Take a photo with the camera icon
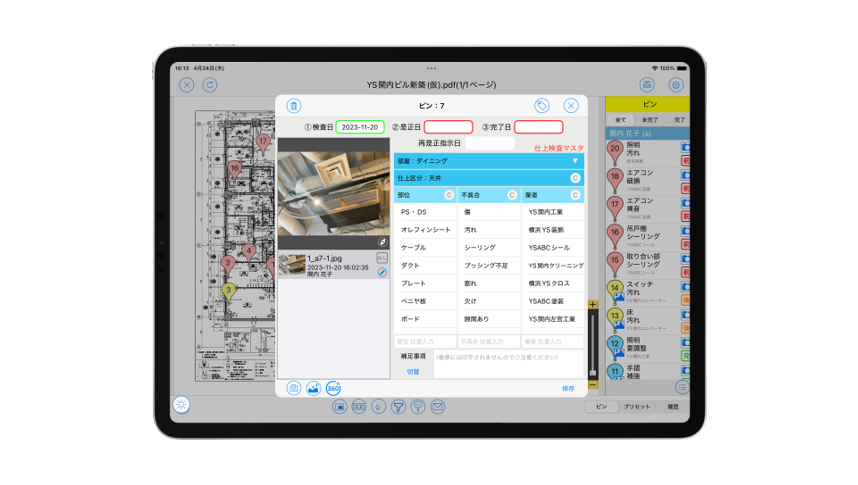 pyautogui.click(x=294, y=388)
